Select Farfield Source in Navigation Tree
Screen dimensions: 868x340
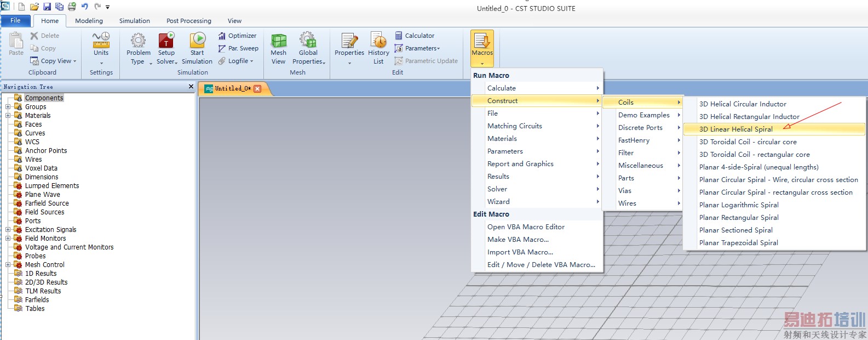coord(47,203)
